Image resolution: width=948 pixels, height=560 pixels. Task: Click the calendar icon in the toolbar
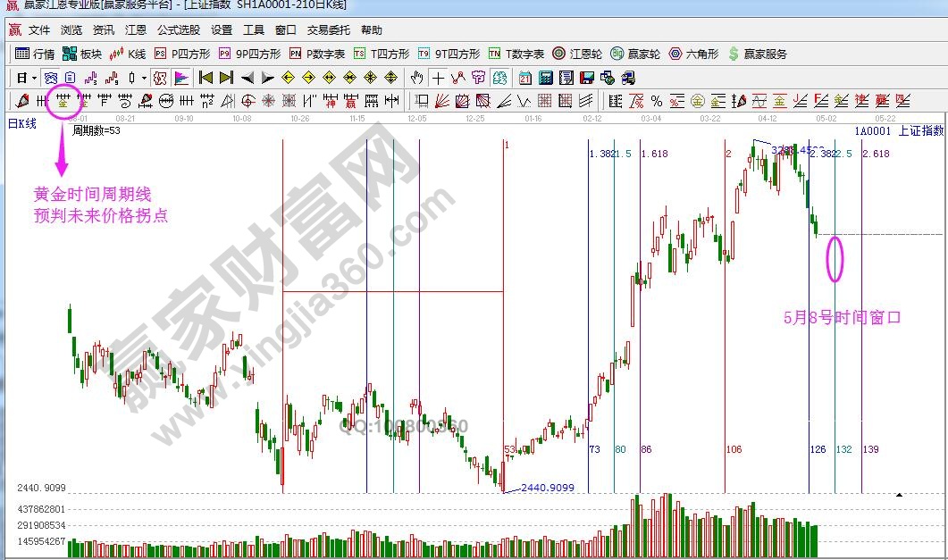click(x=525, y=78)
